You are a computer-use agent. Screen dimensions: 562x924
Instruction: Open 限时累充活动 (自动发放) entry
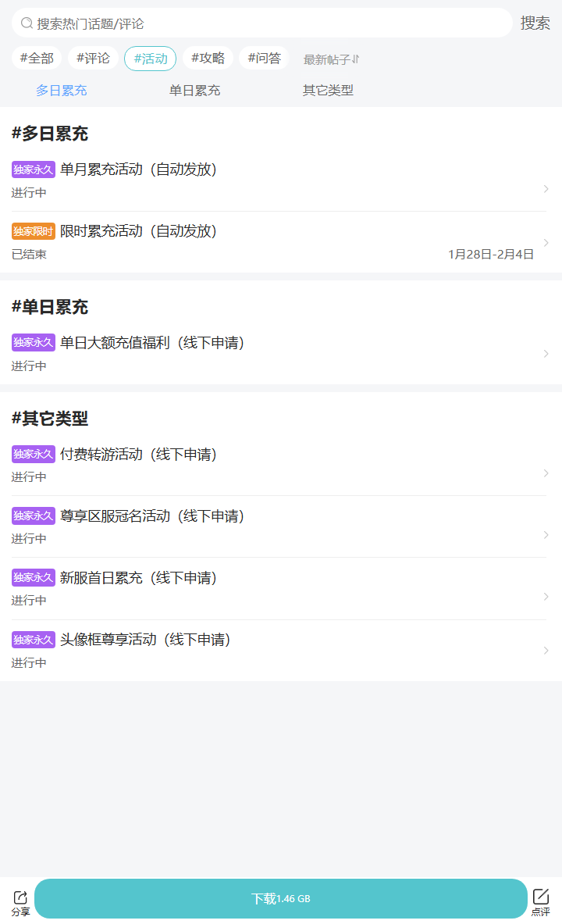coord(281,242)
